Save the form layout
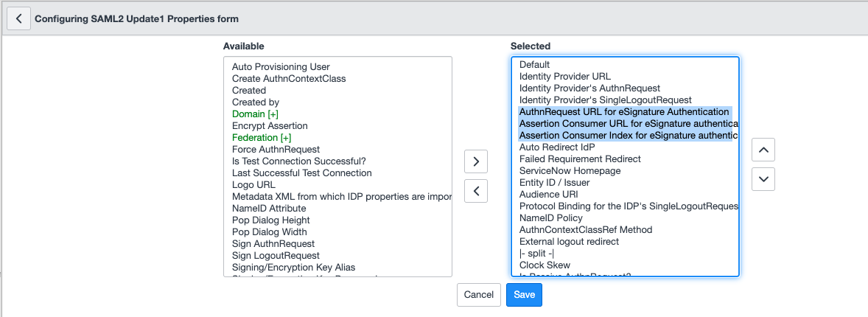 point(524,294)
